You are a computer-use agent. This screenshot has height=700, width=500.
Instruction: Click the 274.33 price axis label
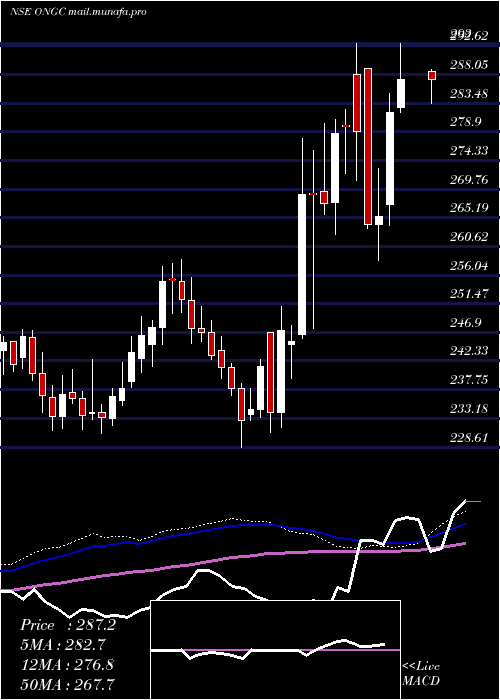tap(469, 151)
